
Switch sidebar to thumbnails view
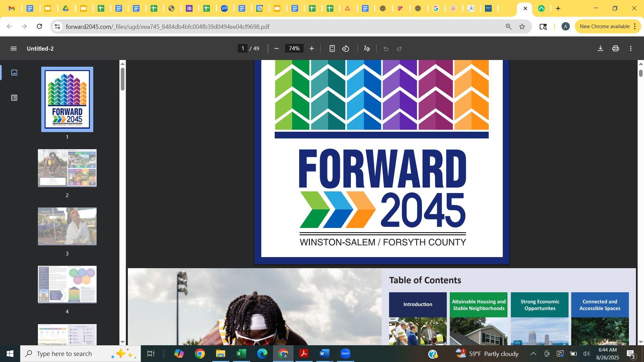(x=14, y=72)
